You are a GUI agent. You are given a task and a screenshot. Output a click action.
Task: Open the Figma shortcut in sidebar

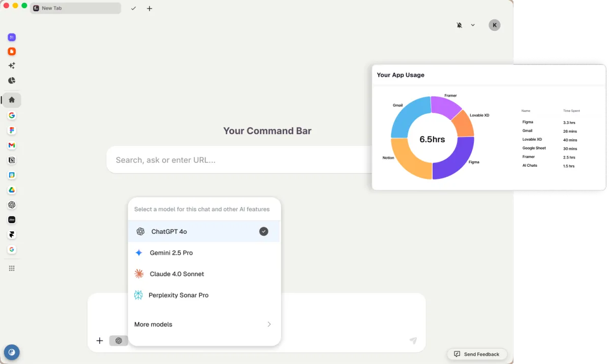[x=12, y=131]
